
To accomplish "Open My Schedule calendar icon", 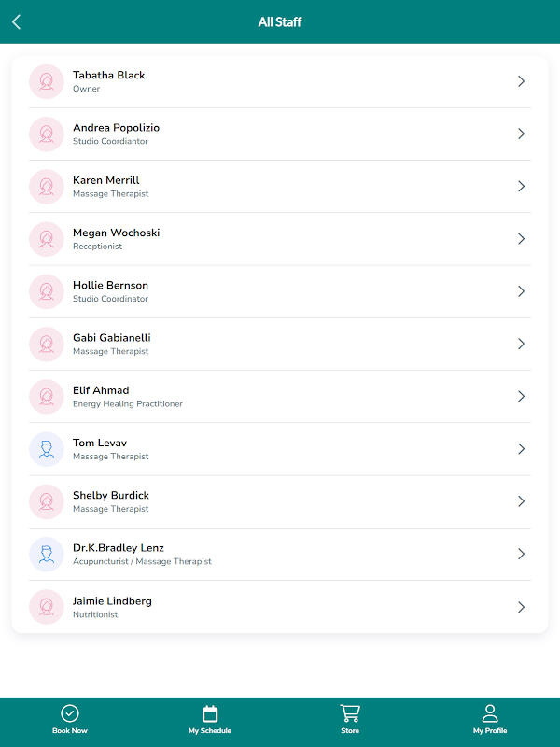I will pyautogui.click(x=210, y=713).
